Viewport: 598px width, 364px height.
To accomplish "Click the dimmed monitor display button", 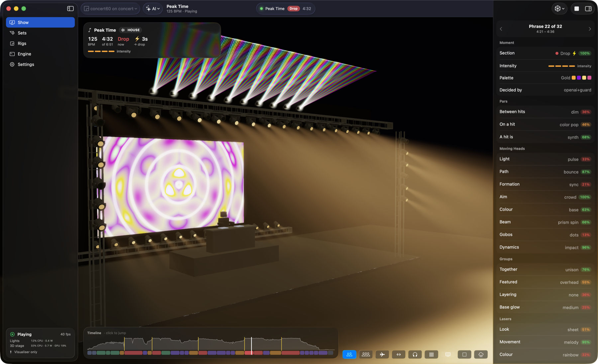I will coord(448,354).
